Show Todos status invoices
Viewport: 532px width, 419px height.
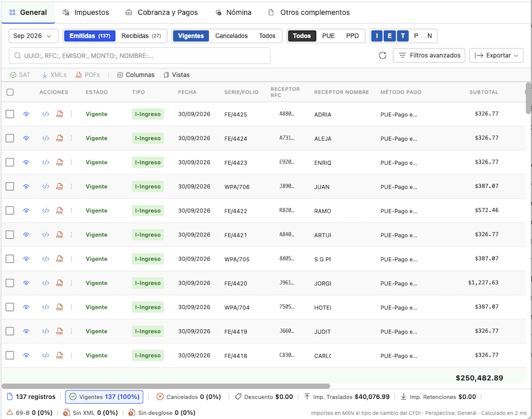point(267,36)
